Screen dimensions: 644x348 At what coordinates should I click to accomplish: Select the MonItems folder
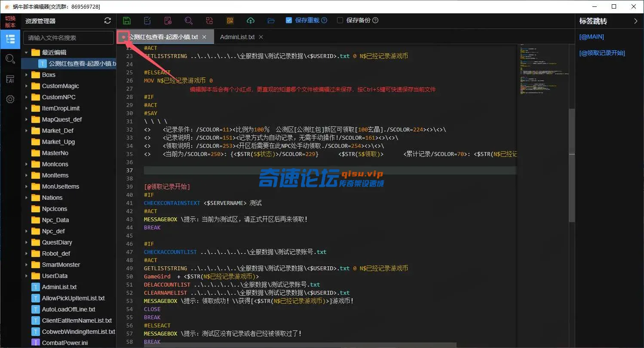coord(55,175)
